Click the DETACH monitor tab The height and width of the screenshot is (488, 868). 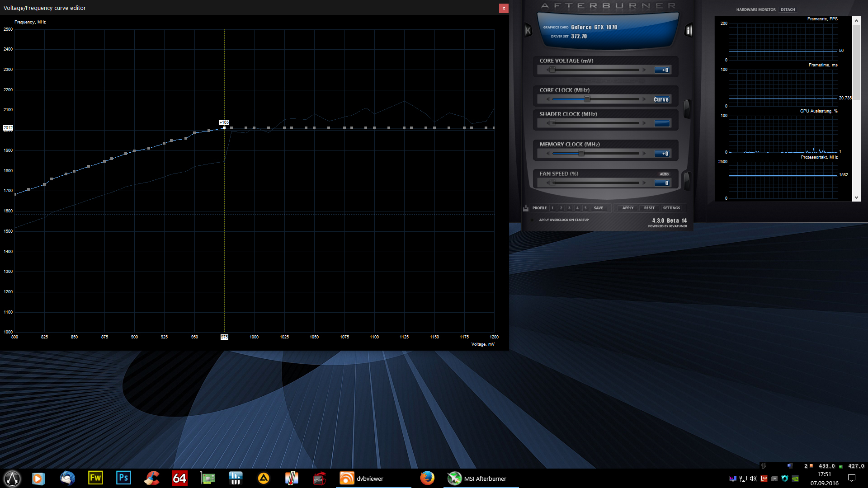[x=788, y=9]
